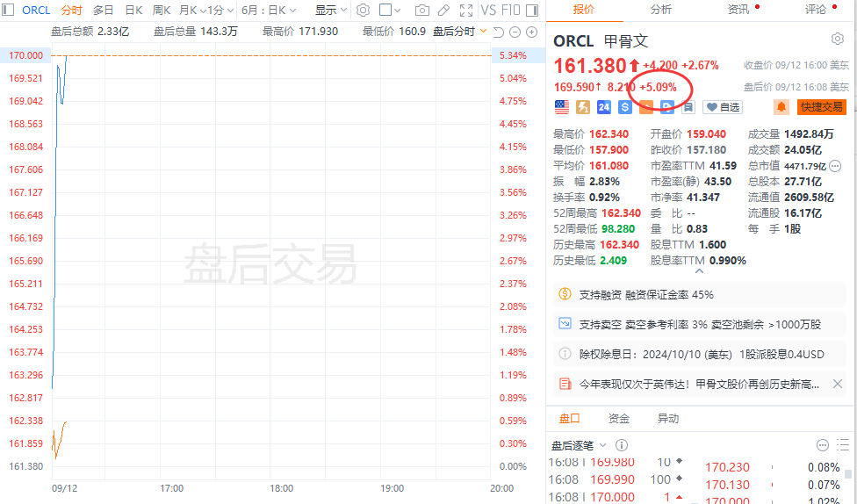Open the 评论 comments tab

pos(816,10)
